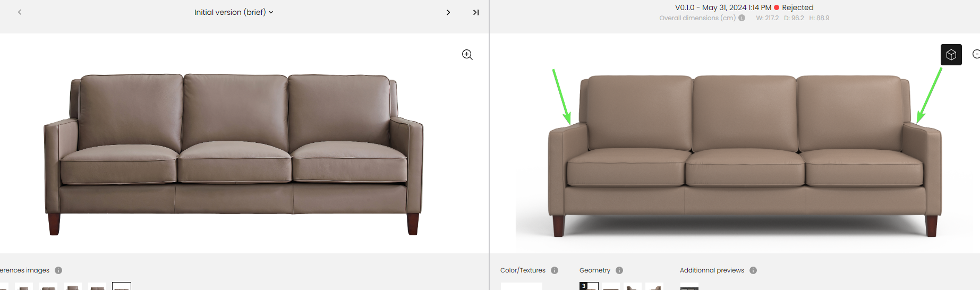Select the second Geometry thumbnail
Image resolution: width=980 pixels, height=290 pixels.
pos(611,287)
